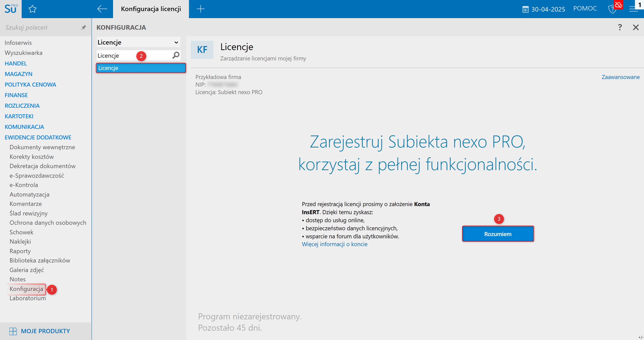This screenshot has height=340, width=644.
Task: Expand the HANDEL module section
Action: [16, 63]
